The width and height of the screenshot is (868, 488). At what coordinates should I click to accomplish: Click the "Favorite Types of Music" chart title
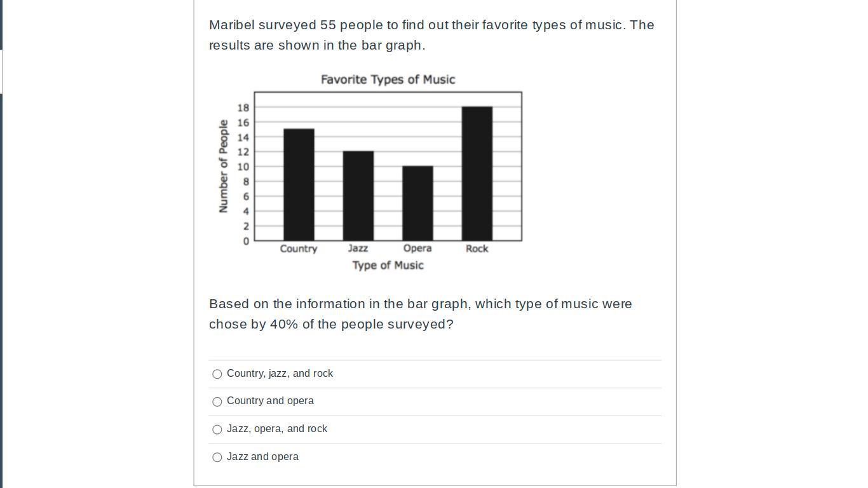(388, 79)
